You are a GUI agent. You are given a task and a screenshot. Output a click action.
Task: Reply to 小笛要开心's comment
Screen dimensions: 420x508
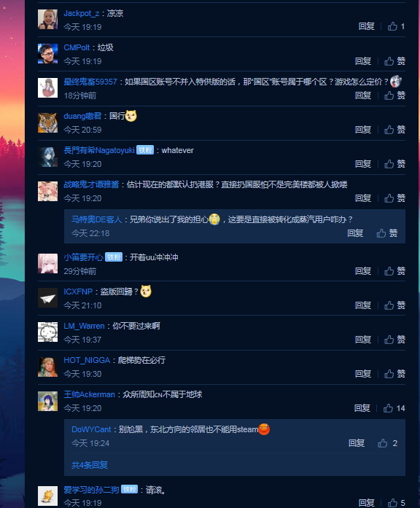[363, 271]
